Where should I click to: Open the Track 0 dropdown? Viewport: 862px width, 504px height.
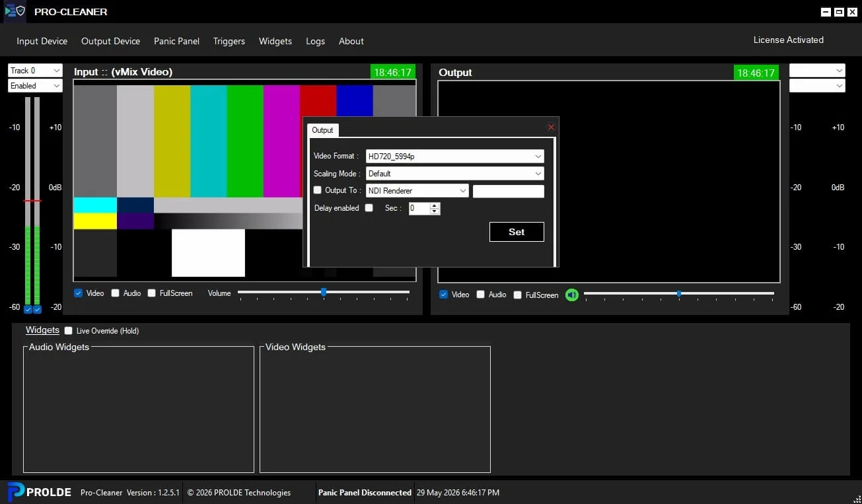[35, 71]
